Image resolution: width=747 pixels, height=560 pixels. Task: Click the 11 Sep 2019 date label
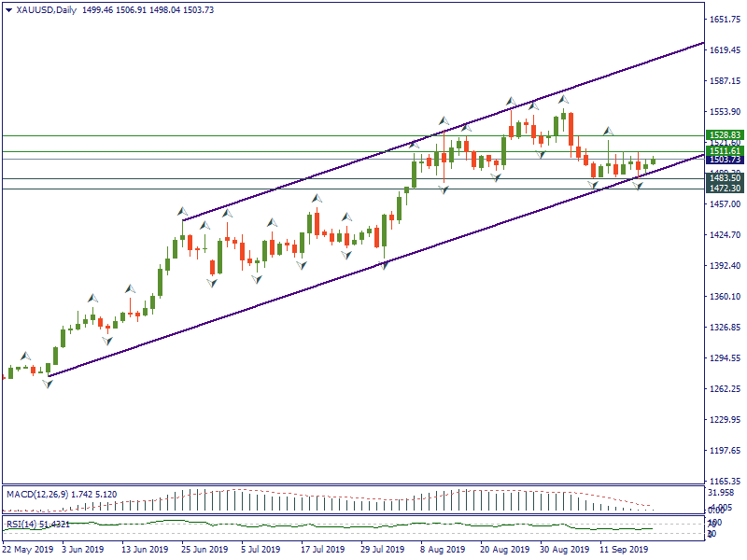tap(624, 551)
